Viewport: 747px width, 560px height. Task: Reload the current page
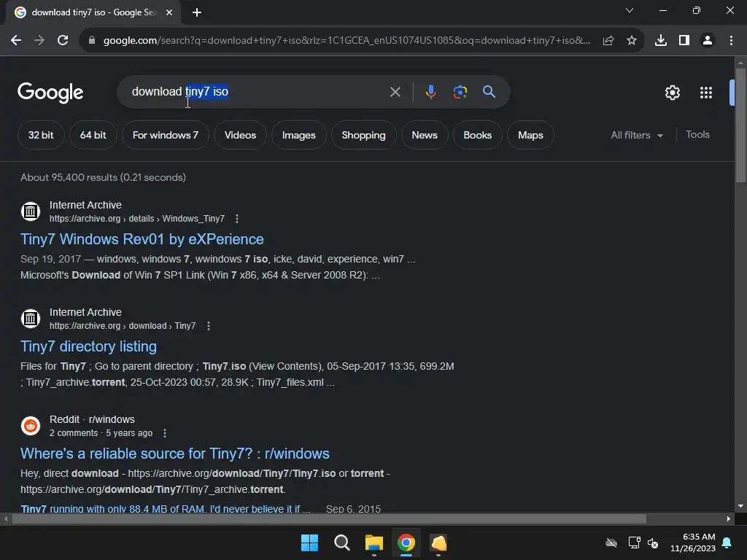pyautogui.click(x=63, y=41)
